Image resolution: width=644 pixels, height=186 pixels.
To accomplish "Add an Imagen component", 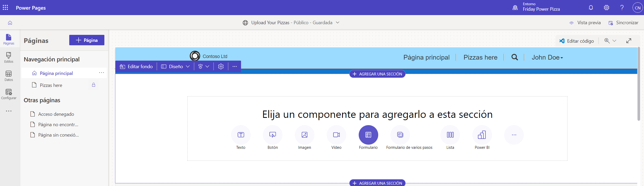I will click(305, 135).
